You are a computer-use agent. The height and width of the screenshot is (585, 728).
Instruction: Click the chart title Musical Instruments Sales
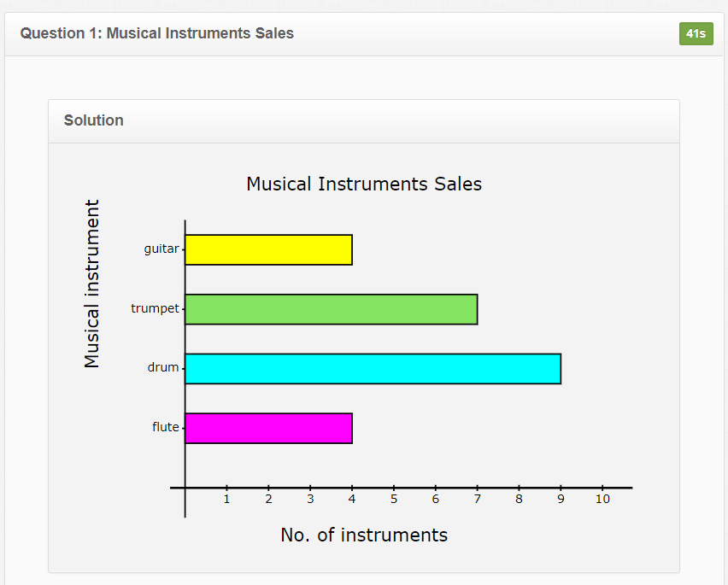tap(364, 184)
